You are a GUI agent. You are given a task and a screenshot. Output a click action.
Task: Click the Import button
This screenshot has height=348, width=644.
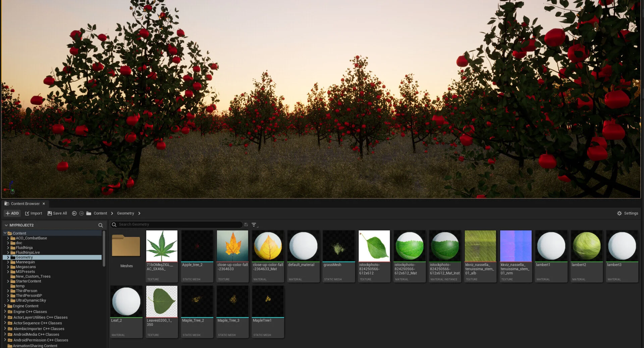[34, 213]
